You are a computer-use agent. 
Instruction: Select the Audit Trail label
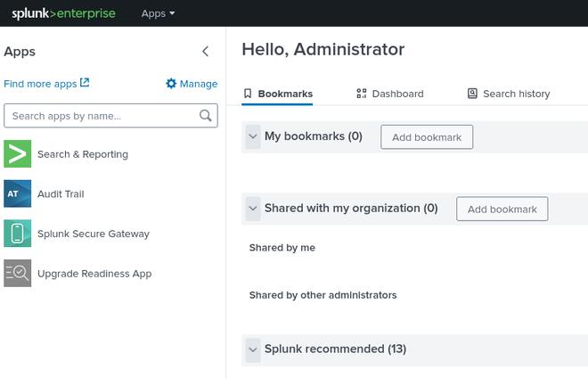pyautogui.click(x=61, y=194)
